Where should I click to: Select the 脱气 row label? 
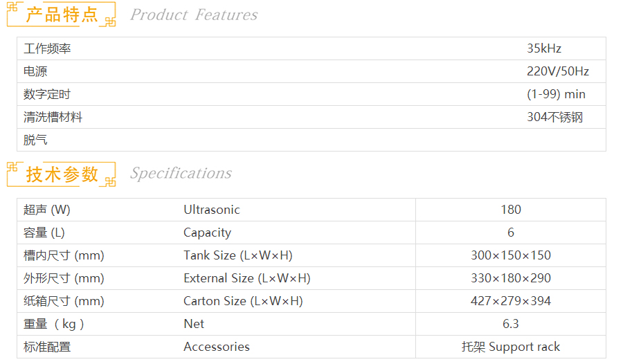[x=35, y=140]
